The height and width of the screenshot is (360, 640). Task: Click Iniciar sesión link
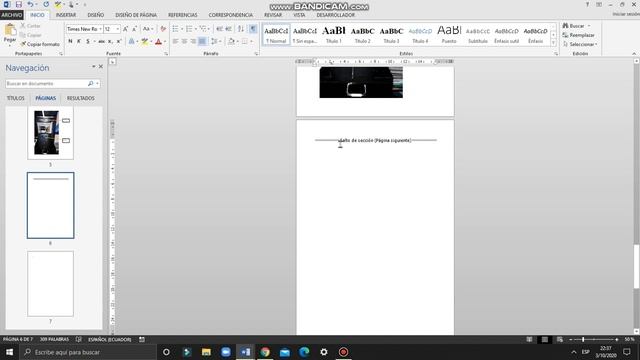click(x=626, y=14)
